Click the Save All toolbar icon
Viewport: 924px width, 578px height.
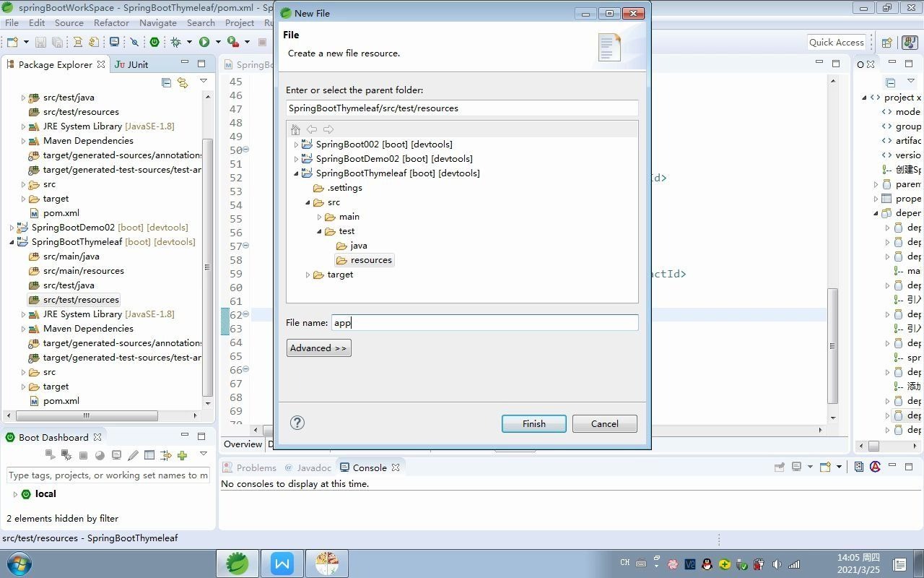[x=58, y=42]
